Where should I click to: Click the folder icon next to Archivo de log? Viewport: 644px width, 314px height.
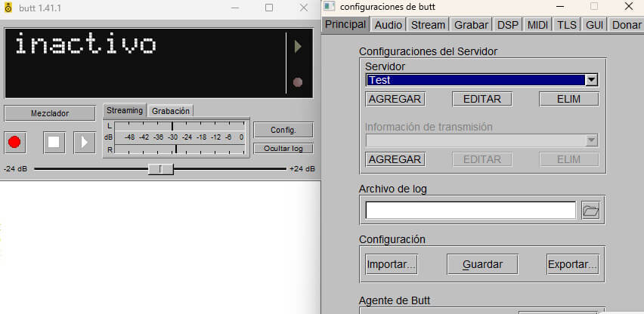pyautogui.click(x=590, y=211)
